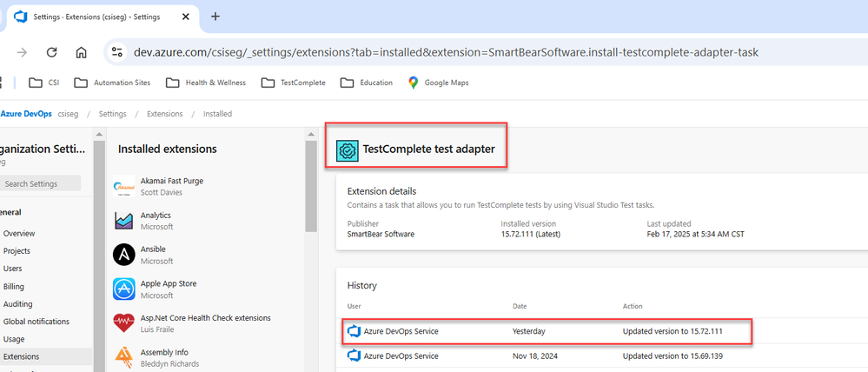Click the Date column header
Viewport: 868px width, 372px height.
point(520,306)
